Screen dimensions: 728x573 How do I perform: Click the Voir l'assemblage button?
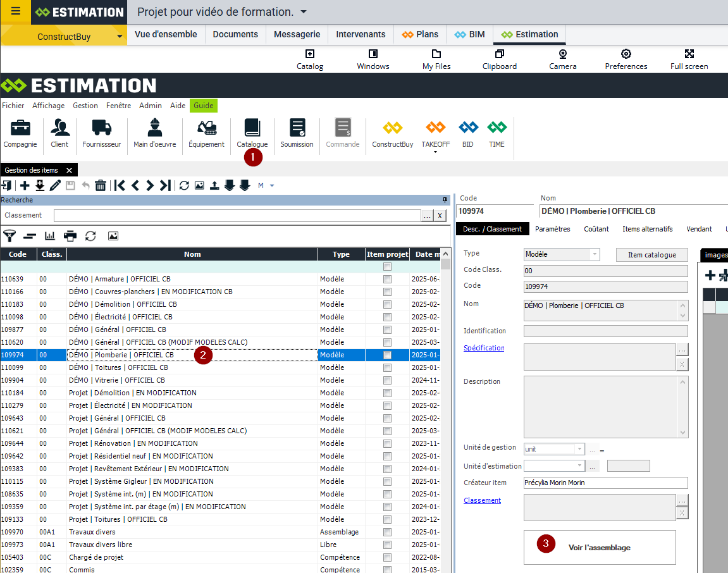click(x=599, y=547)
